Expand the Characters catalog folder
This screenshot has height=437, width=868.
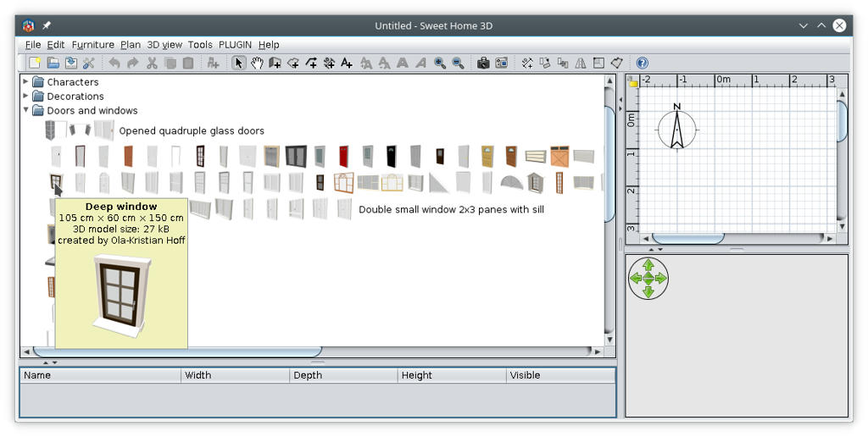click(x=25, y=81)
